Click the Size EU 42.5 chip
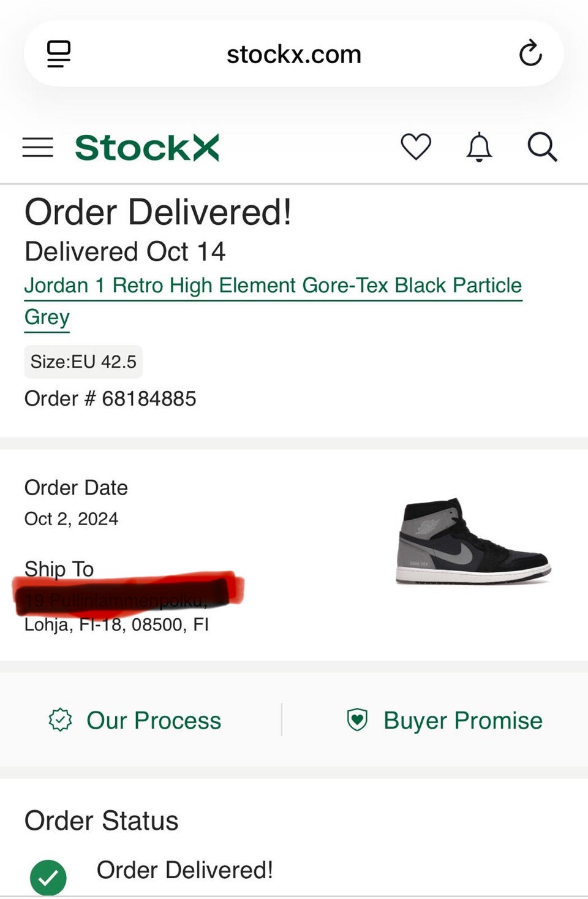 [x=83, y=362]
